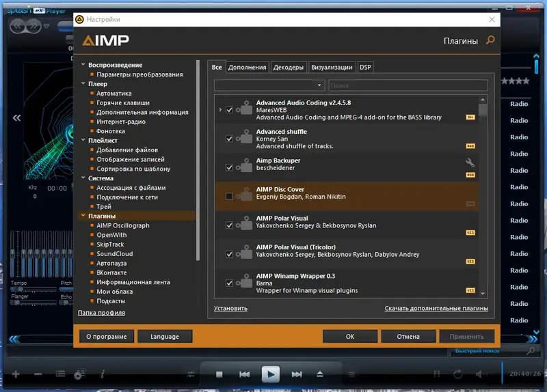547x392 pixels.
Task: Uncheck the AIMP Polar Visual checkbox
Action: (229, 225)
